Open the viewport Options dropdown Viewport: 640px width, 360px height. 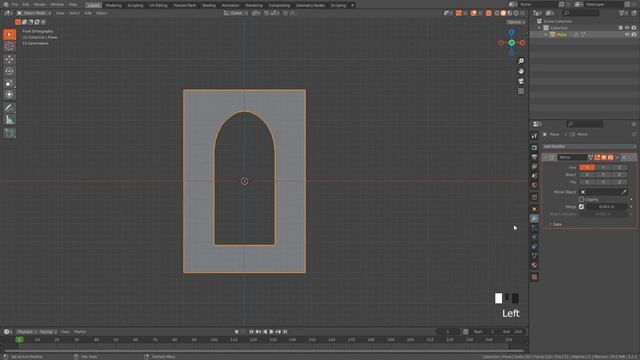pyautogui.click(x=516, y=22)
